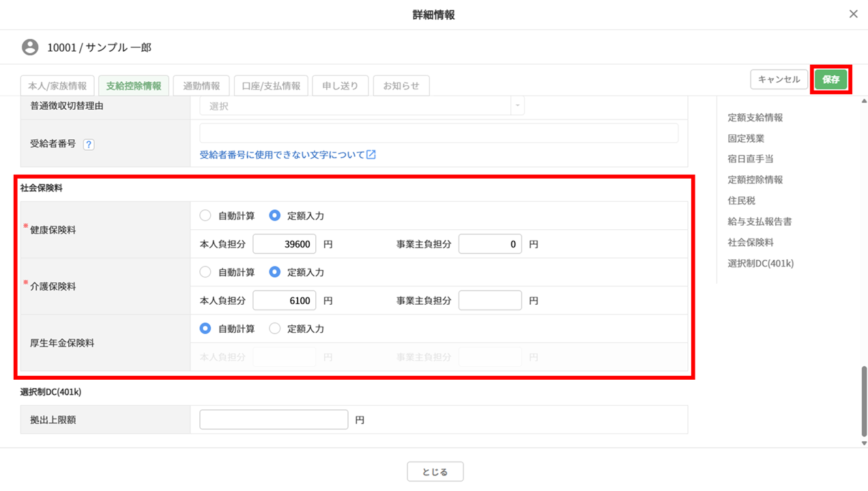
Task: Select 自動計算 for 介護保険料
Action: 205,272
